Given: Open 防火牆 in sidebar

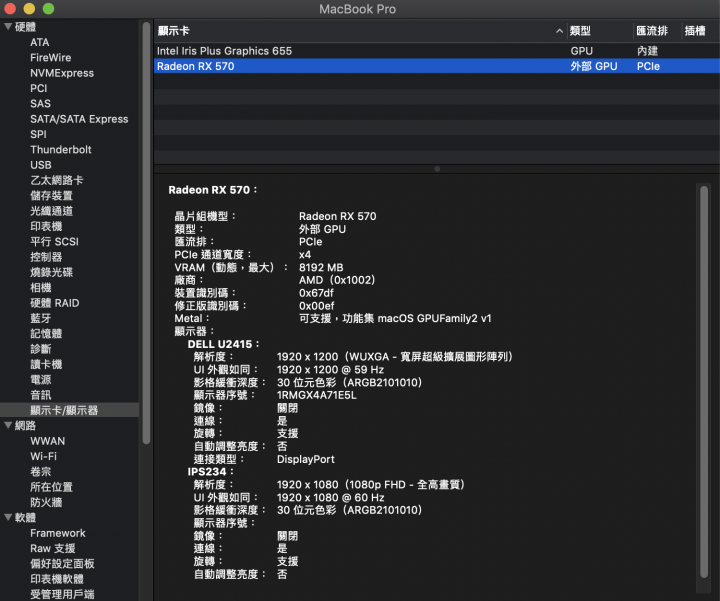Looking at the screenshot, I should [46, 502].
